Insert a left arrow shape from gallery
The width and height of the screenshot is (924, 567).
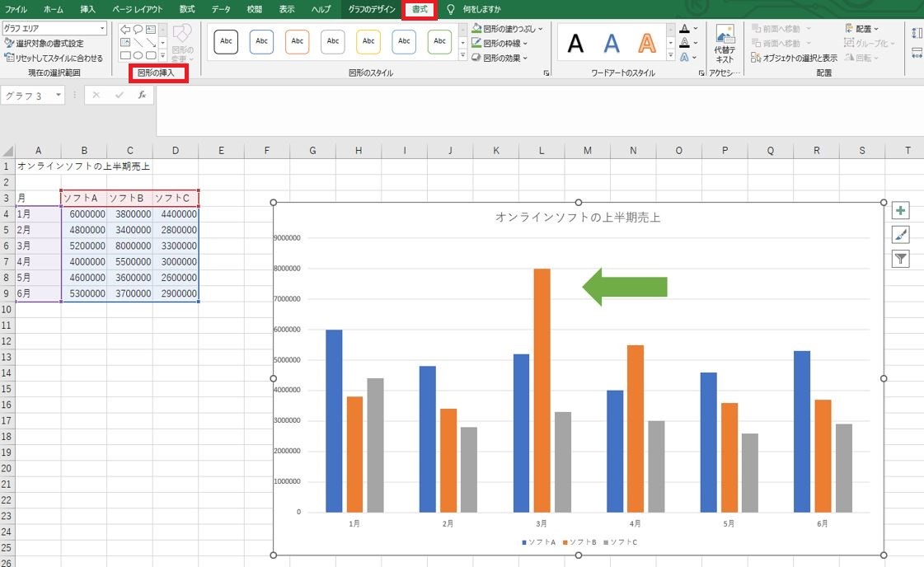[x=125, y=30]
